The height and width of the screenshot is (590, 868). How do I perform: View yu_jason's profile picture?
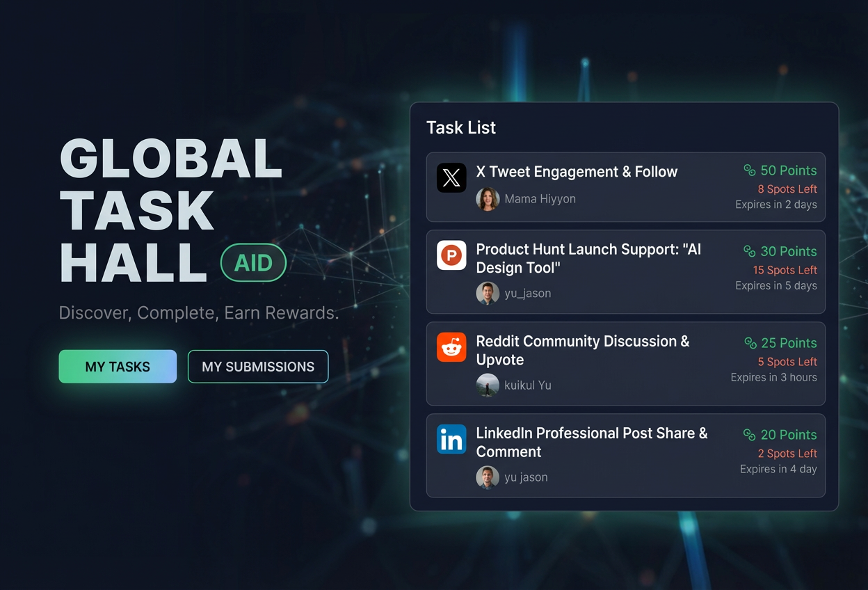point(488,294)
